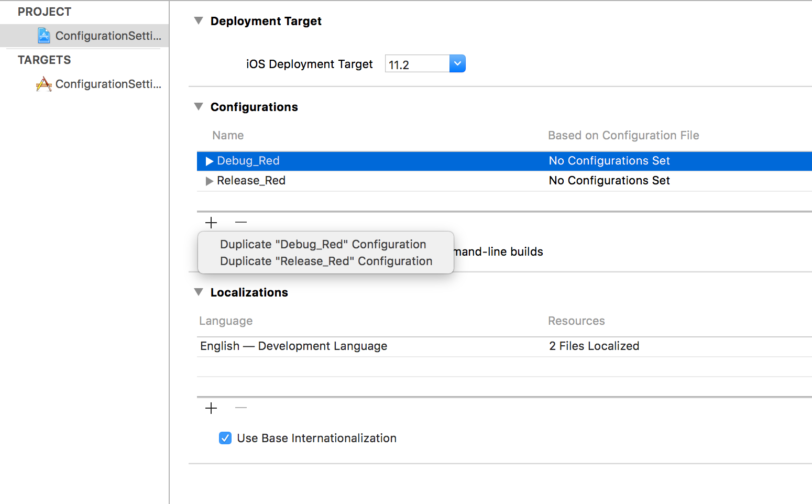Select the ConfigurationSetti... target app icon
The height and width of the screenshot is (504, 812).
(x=44, y=84)
